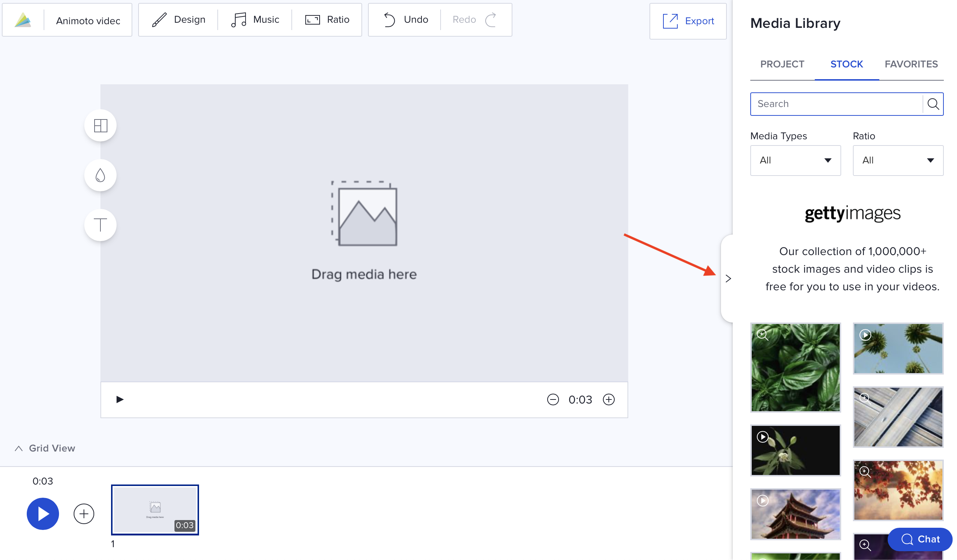The image size is (957, 560).
Task: Open the Media Types dropdown
Action: 795,161
